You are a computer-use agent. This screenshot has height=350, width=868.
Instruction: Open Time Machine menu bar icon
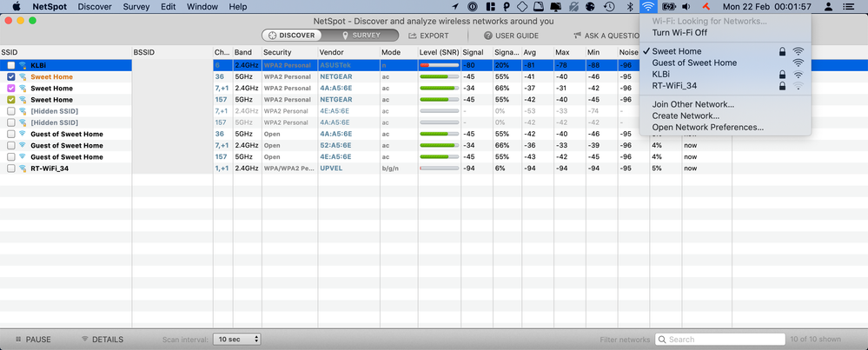609,7
